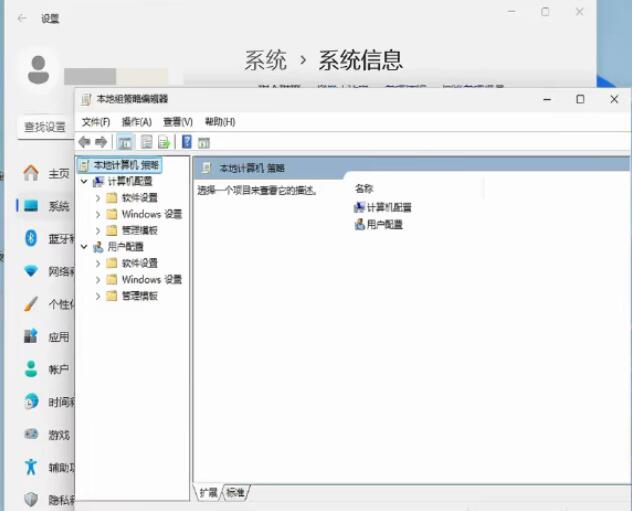Screen dimensions: 632x511
Task: Open Time and language icon in Settings sidebar
Action: 31,402
